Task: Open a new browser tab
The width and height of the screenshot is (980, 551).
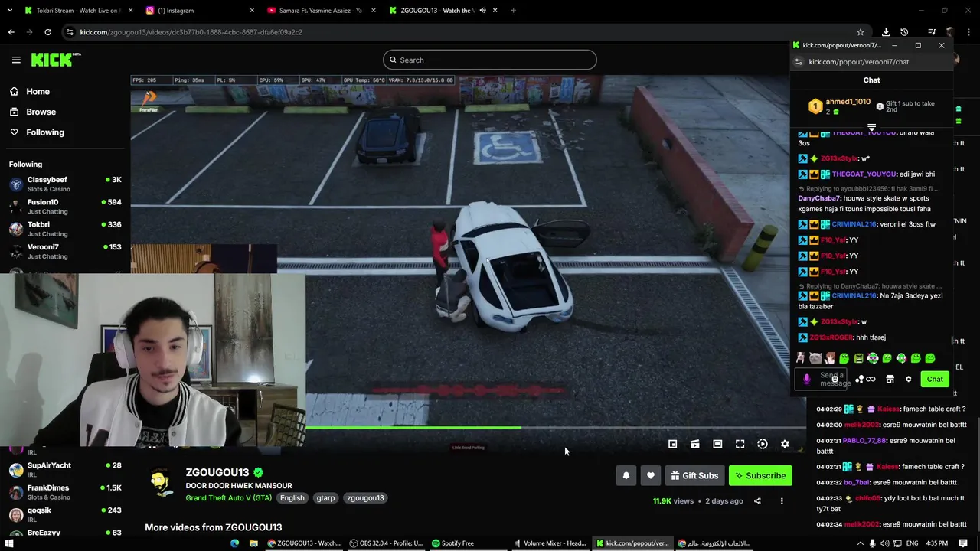Action: [x=513, y=11]
